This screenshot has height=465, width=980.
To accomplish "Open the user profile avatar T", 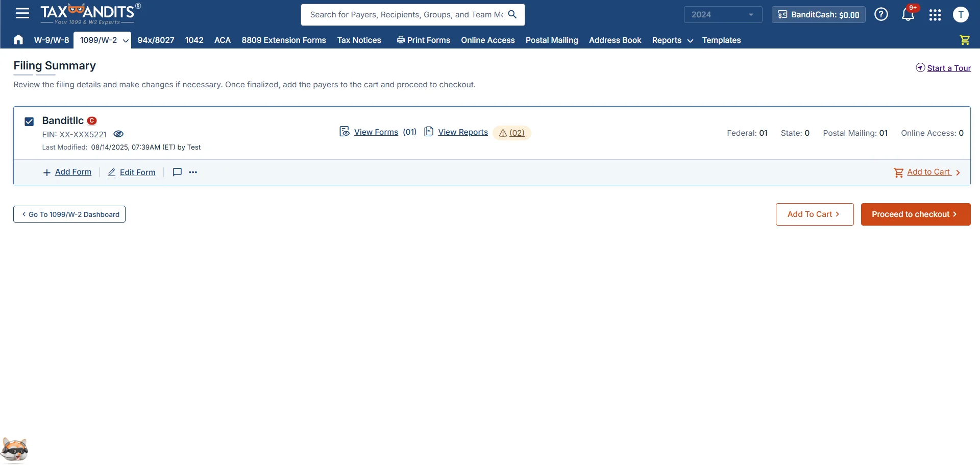I will 961,14.
